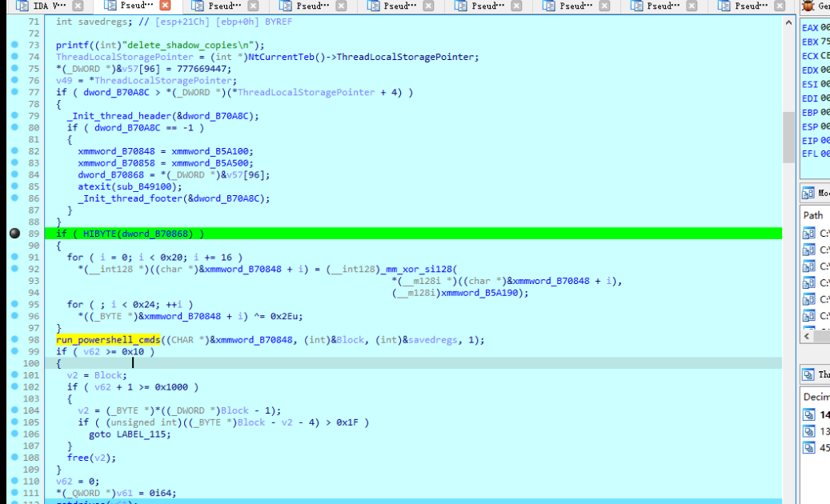Toggle breakpoint dot at line 108
This screenshot has height=504, width=830.
pos(15,458)
